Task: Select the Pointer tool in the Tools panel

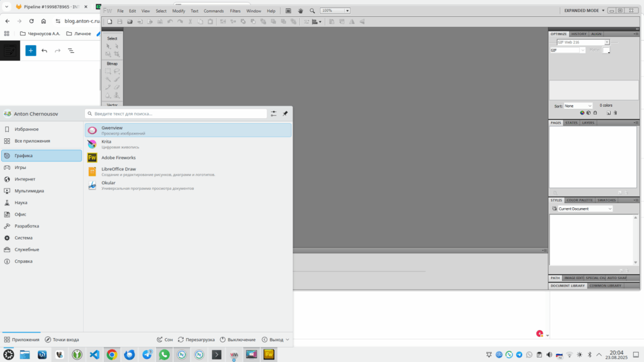Action: 108,47
